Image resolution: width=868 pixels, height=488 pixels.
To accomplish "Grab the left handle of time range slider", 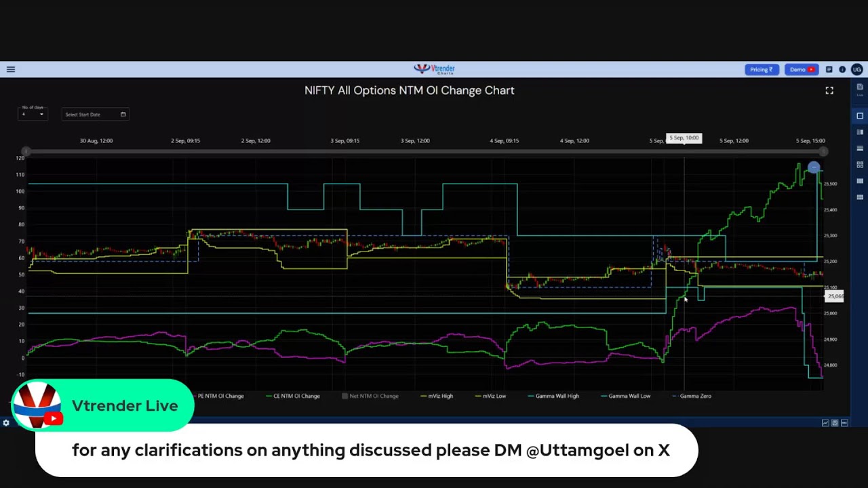I will [x=26, y=151].
